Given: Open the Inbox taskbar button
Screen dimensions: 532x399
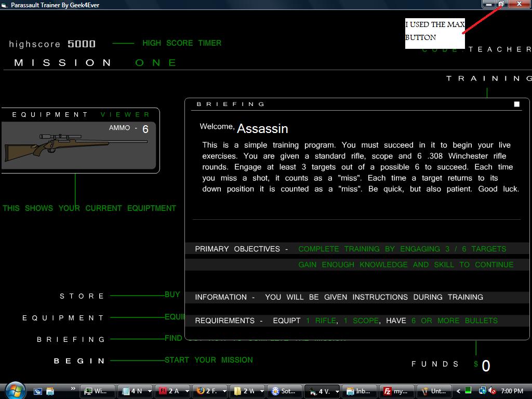Looking at the screenshot, I should 358,391.
